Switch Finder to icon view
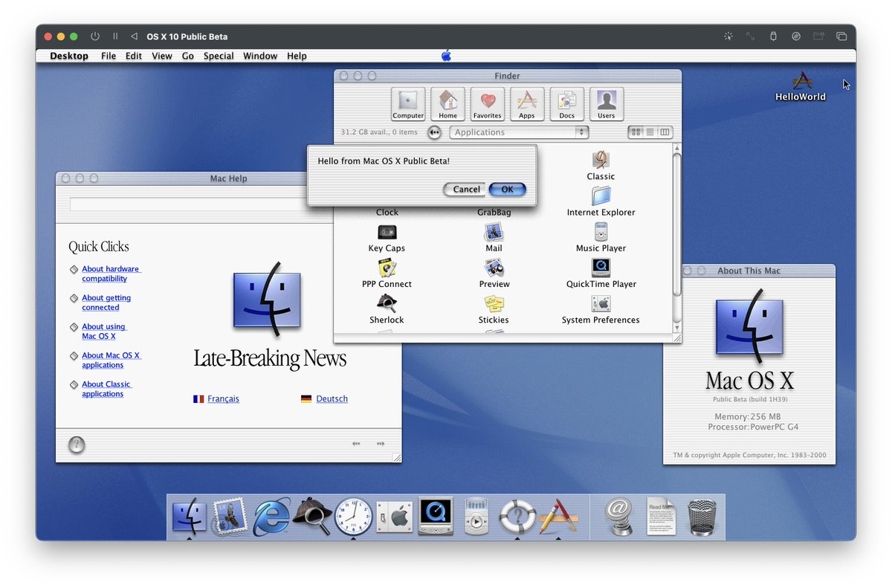 [x=636, y=132]
